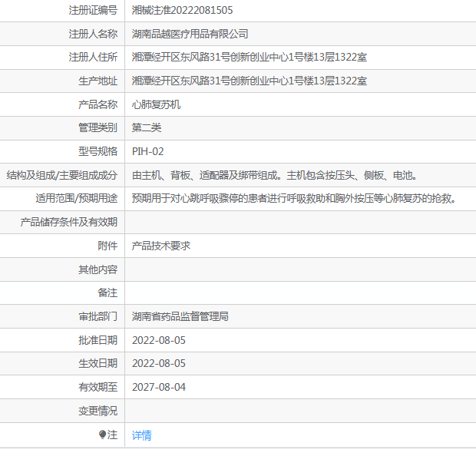
Task: Click the 适用范围/预期用途 label
Action: click(77, 199)
